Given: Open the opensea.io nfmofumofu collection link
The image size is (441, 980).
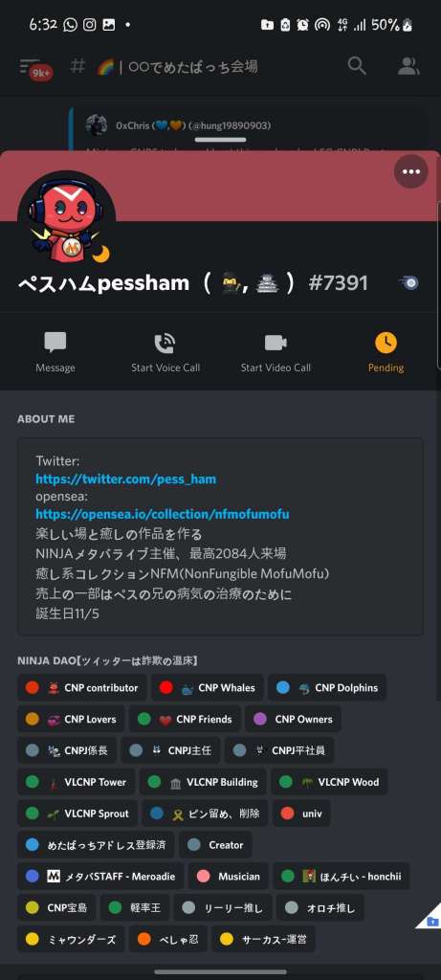Looking at the screenshot, I should (x=163, y=514).
